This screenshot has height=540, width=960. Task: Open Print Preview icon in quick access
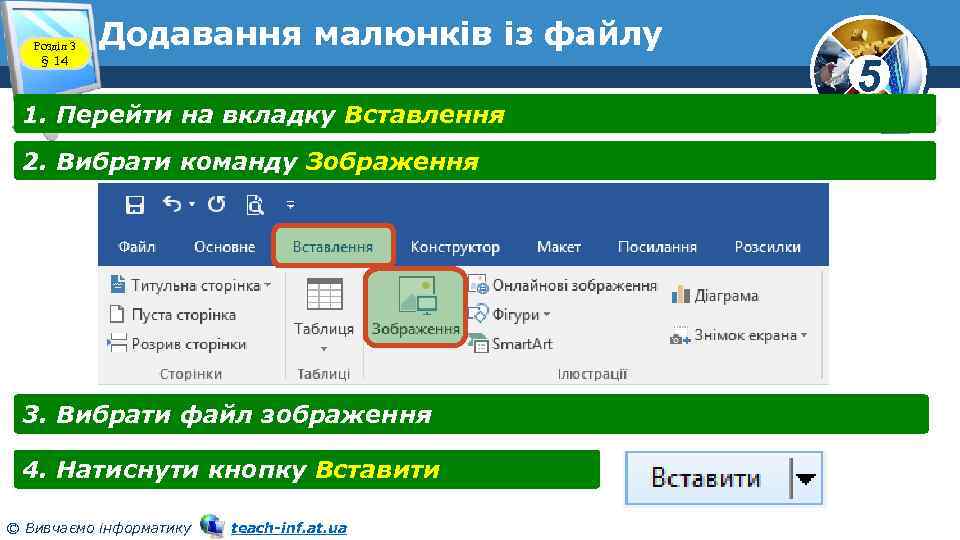click(255, 204)
